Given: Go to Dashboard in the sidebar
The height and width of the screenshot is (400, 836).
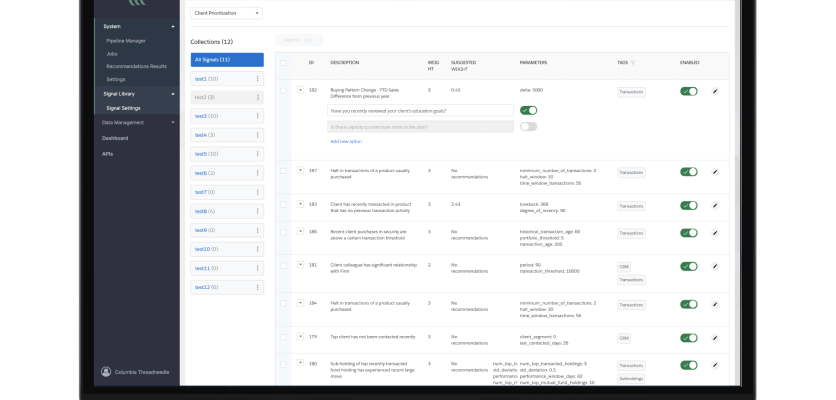Looking at the screenshot, I should (x=115, y=138).
